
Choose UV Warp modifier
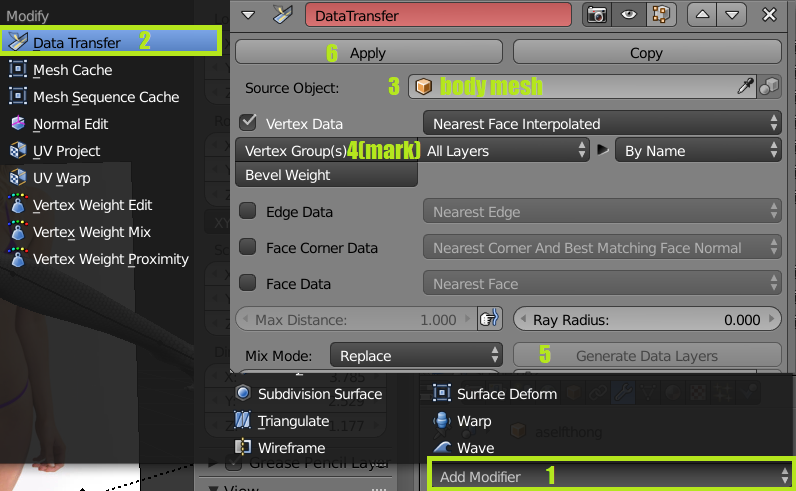[x=61, y=178]
